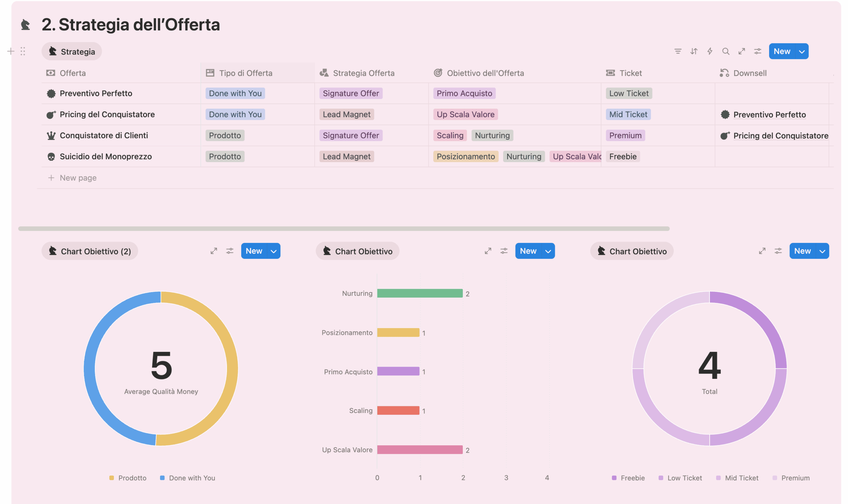848x504 pixels.
Task: Open view settings for Strategia table
Action: coord(757,51)
